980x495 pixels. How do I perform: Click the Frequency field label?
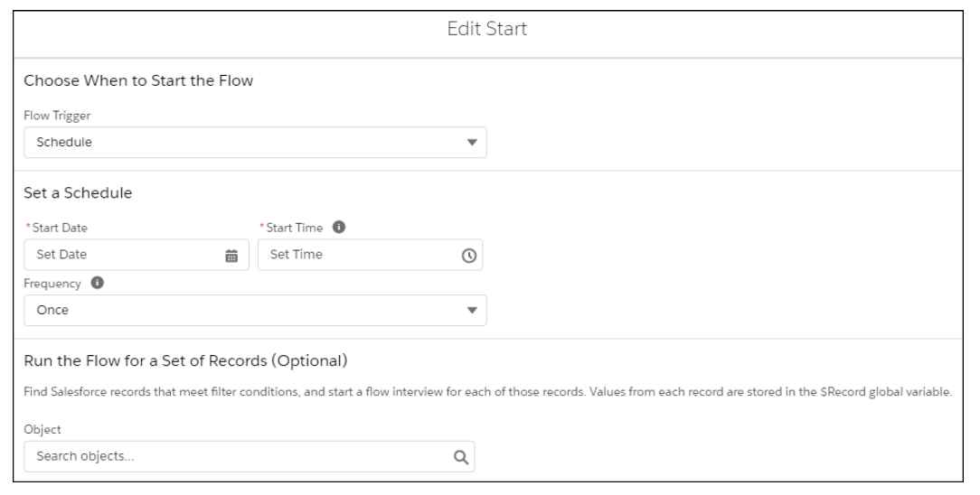click(x=52, y=284)
